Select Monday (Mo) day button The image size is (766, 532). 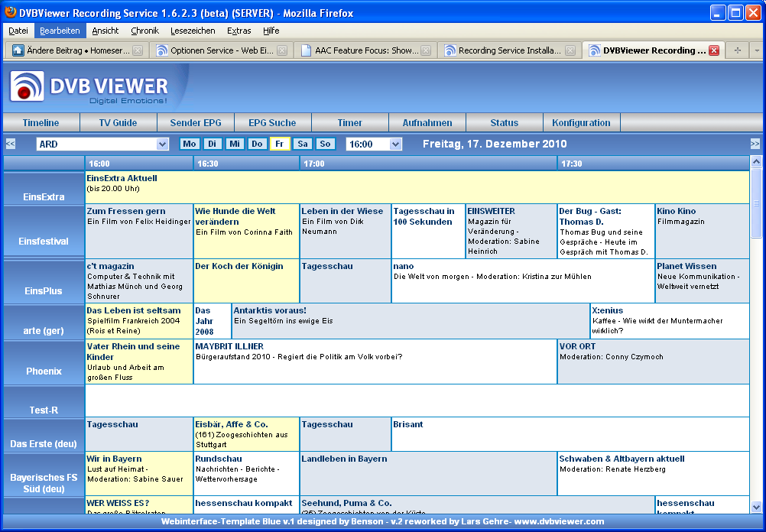coord(190,144)
